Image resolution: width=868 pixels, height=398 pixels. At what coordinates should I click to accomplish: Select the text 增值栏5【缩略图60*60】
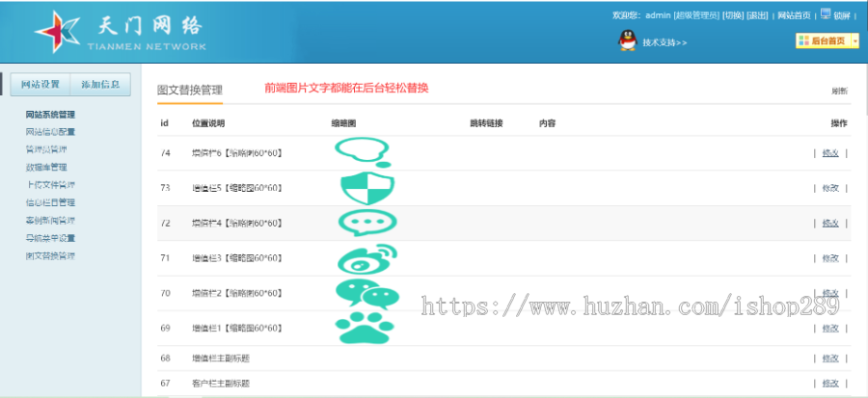pos(238,188)
